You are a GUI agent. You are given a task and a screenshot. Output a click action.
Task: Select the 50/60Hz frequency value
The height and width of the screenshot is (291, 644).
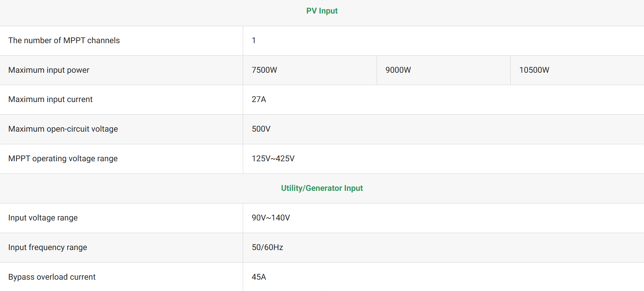[x=267, y=248]
